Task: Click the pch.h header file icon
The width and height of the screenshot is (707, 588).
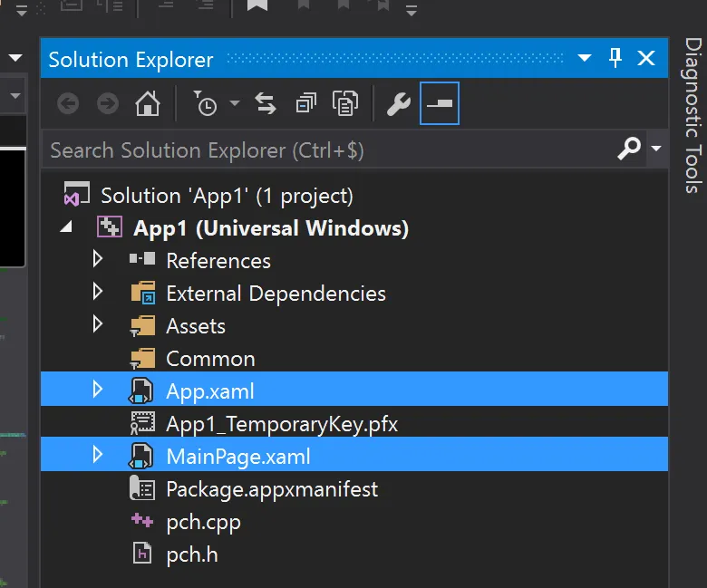Action: point(142,554)
